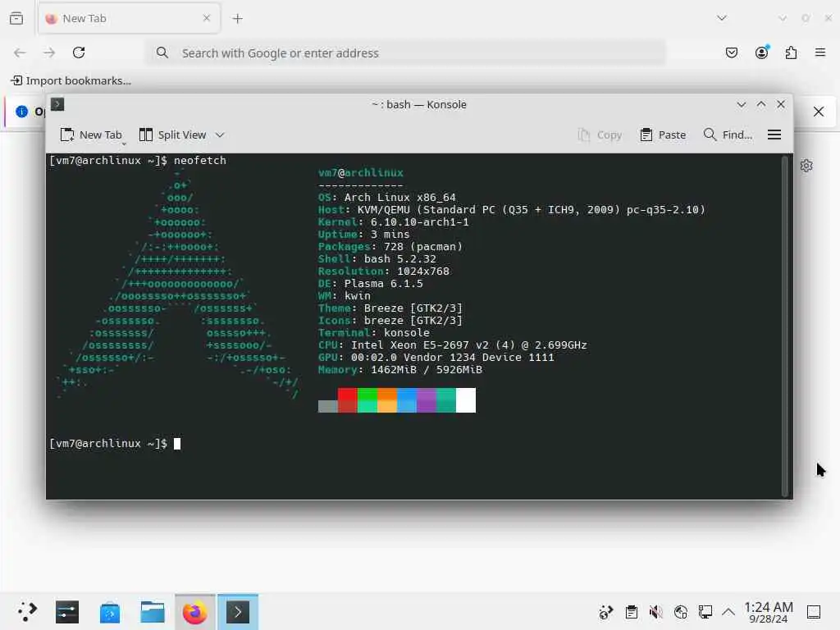Click the muted volume tray icon
Image resolution: width=840 pixels, height=630 pixels.
(x=655, y=612)
